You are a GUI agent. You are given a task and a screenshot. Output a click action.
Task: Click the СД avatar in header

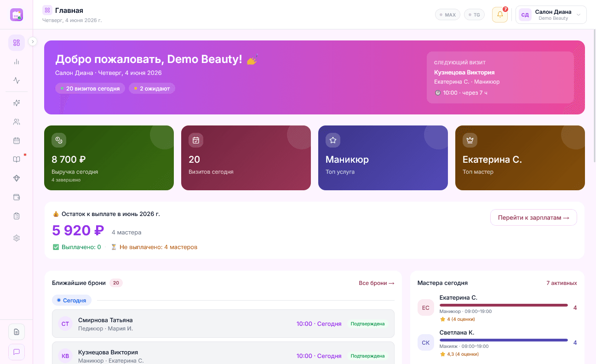pyautogui.click(x=525, y=15)
